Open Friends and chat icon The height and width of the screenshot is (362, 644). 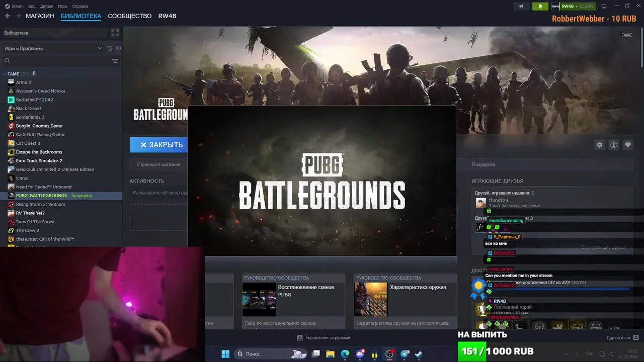click(636, 338)
